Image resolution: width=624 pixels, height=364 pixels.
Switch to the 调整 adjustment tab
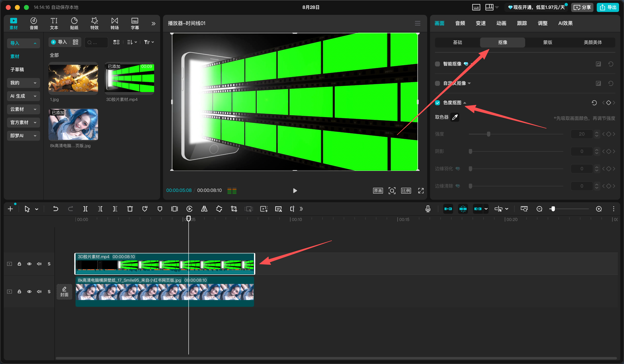[542, 23]
